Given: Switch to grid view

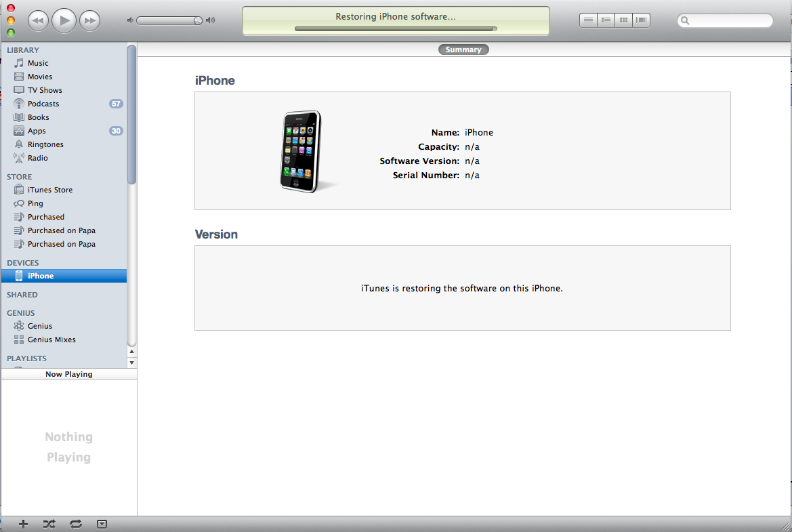Looking at the screenshot, I should coord(623,20).
